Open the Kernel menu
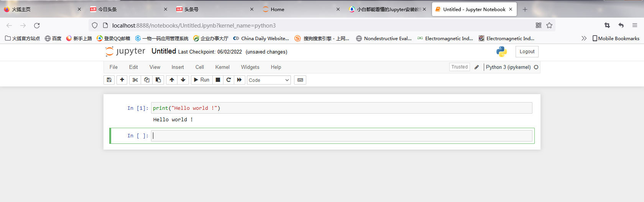Image resolution: width=644 pixels, height=202 pixels. [222, 67]
